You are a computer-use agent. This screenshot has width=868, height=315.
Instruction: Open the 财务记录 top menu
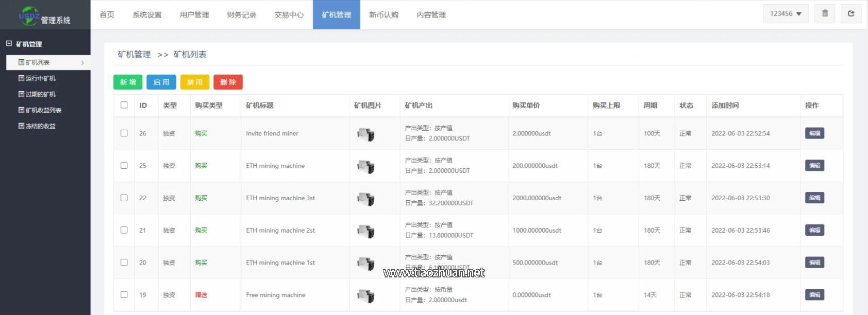point(241,15)
